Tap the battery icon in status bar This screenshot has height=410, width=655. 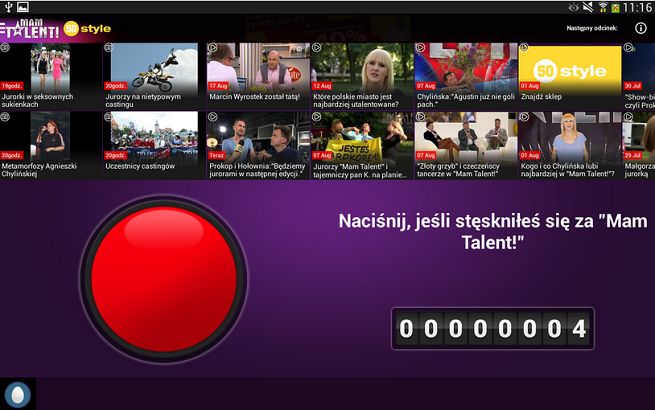[x=615, y=8]
